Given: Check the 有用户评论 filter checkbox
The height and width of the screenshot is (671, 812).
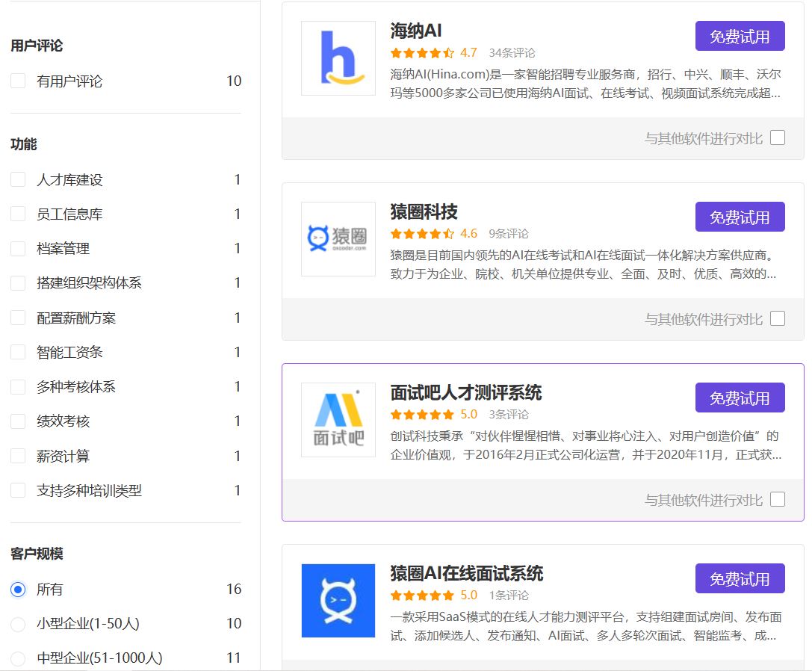Looking at the screenshot, I should 18,81.
